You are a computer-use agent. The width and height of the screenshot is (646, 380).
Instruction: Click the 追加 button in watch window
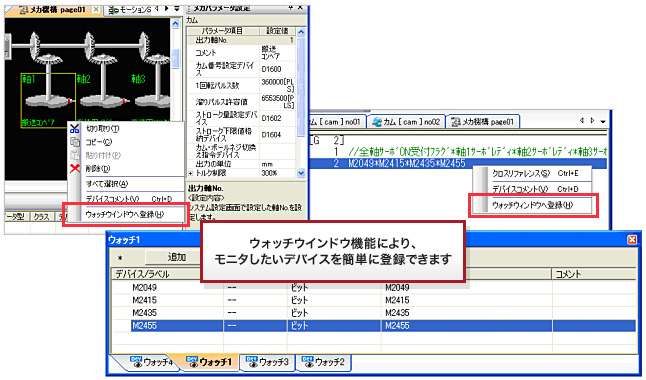tap(177, 257)
